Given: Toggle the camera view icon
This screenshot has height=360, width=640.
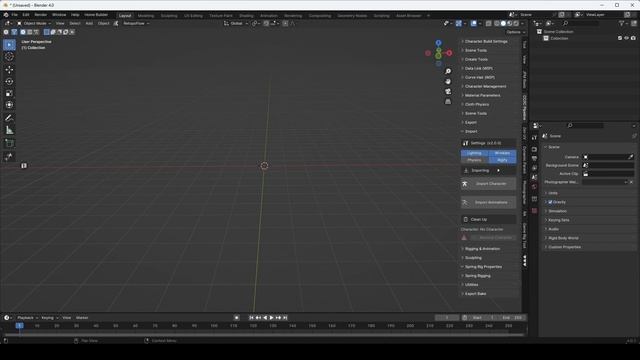Looking at the screenshot, I should [448, 91].
